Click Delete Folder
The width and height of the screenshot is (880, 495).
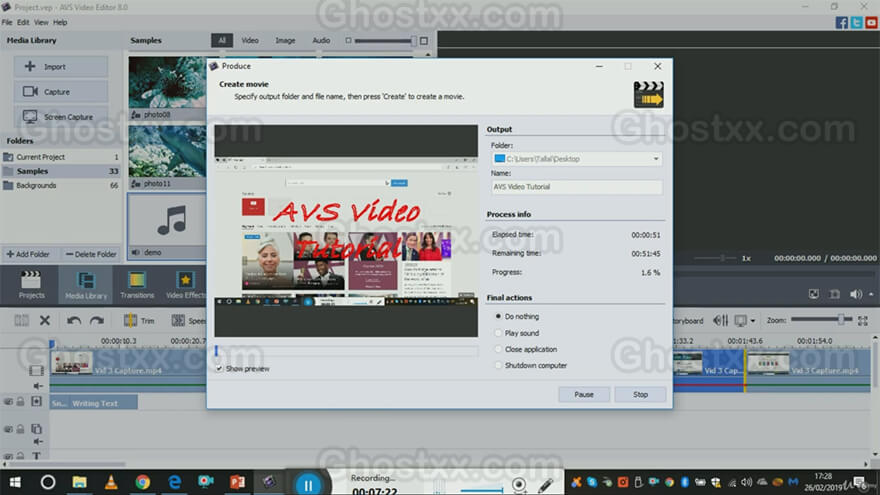[x=91, y=254]
